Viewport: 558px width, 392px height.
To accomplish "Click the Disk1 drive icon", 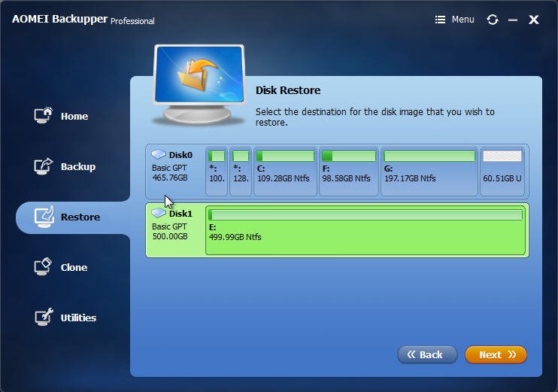I will 159,213.
